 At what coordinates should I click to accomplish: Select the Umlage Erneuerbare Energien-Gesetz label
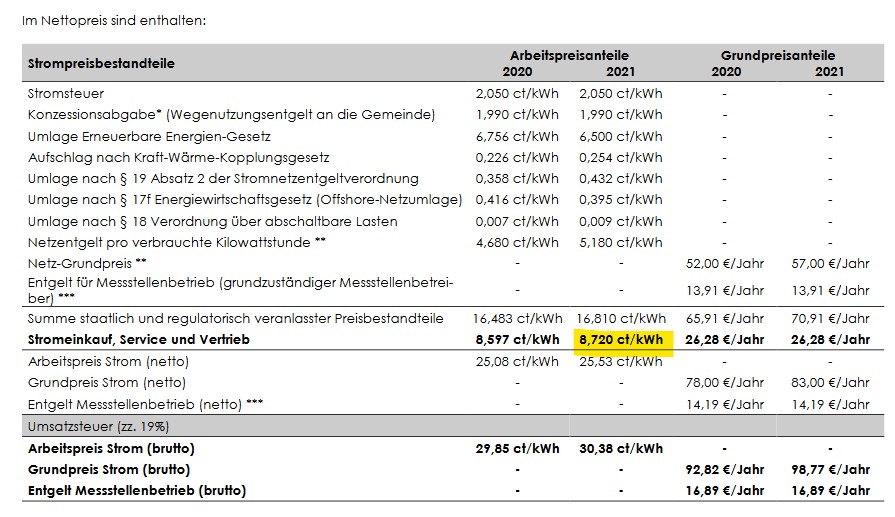[149, 136]
